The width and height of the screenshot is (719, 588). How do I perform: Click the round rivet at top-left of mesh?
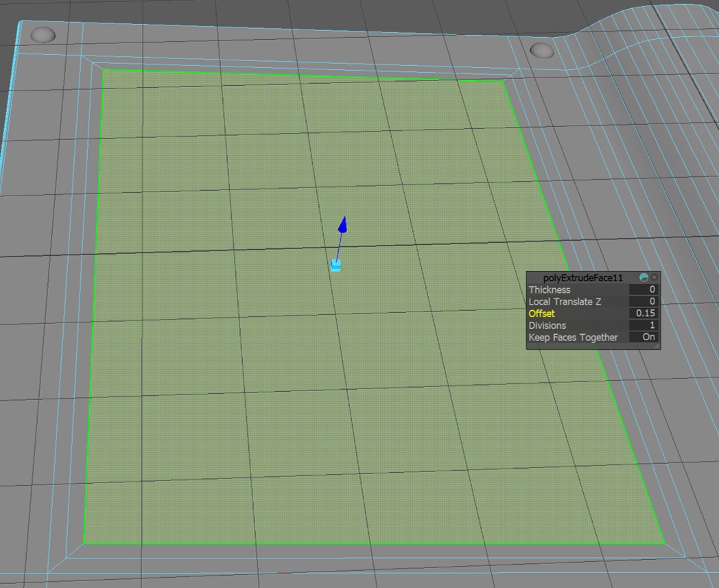pos(43,34)
